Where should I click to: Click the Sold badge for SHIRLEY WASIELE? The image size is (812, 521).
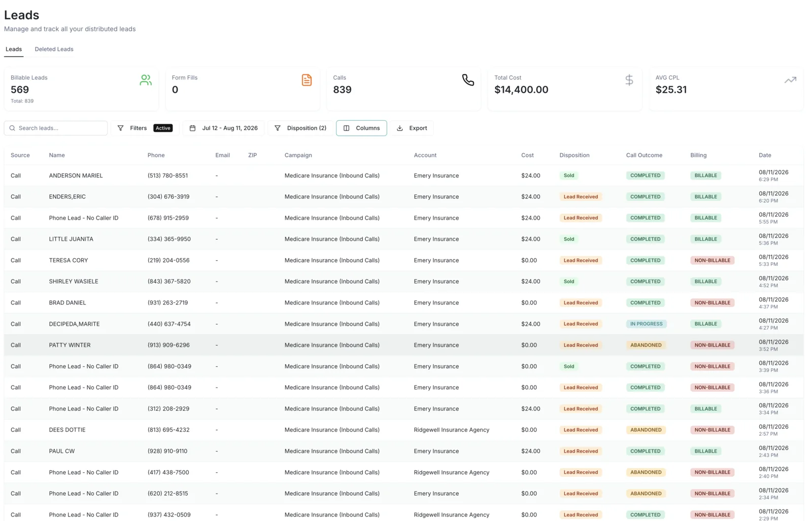[569, 282]
